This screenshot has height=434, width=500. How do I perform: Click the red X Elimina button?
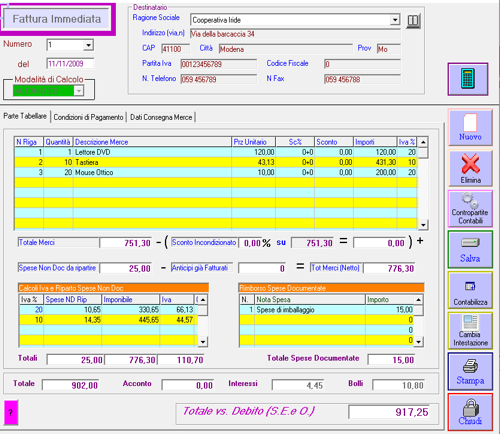tap(470, 168)
